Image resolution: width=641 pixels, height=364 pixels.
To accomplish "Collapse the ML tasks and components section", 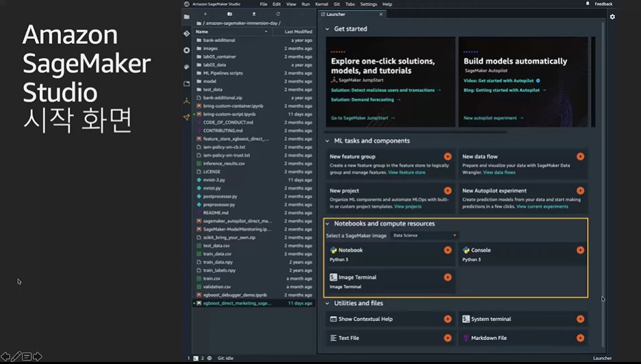I will (x=327, y=141).
